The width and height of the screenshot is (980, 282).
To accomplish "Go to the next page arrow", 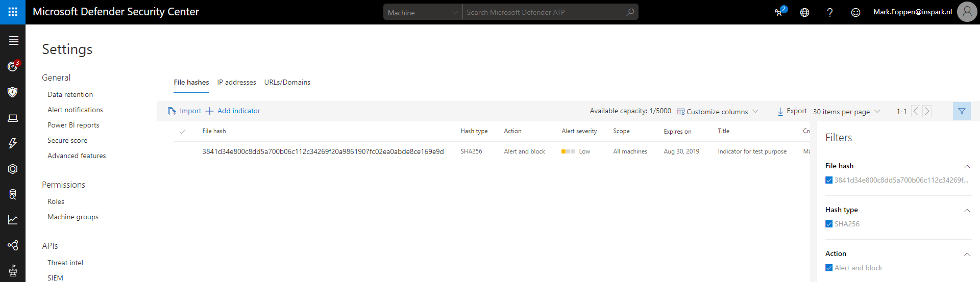I will click(927, 111).
